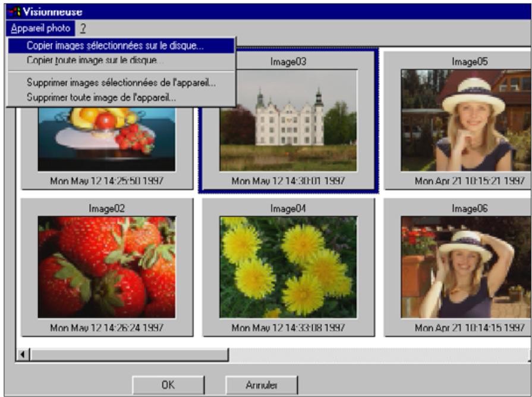Viewport: 532px width, 397px height.
Task: Click date Mon May 12 14:25:50 1997
Action: (106, 181)
